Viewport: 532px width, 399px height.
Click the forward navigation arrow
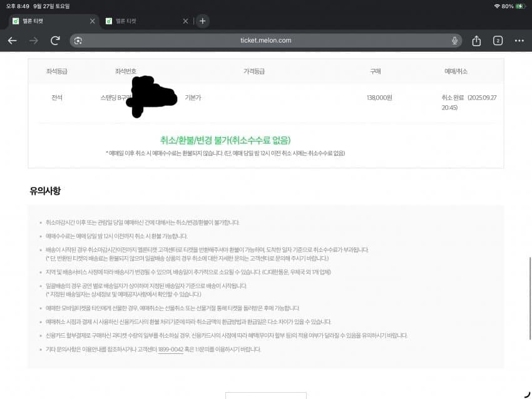tap(34, 40)
